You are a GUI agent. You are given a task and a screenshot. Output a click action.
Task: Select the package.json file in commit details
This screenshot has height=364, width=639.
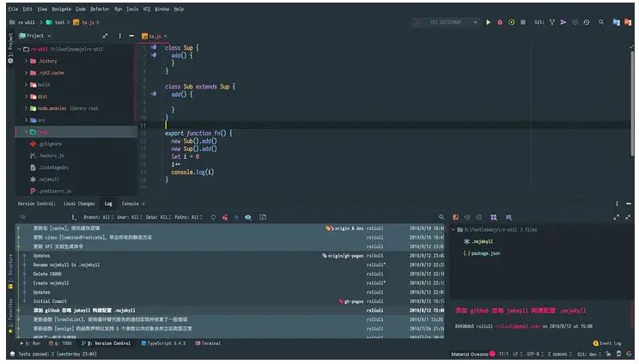tap(481, 253)
